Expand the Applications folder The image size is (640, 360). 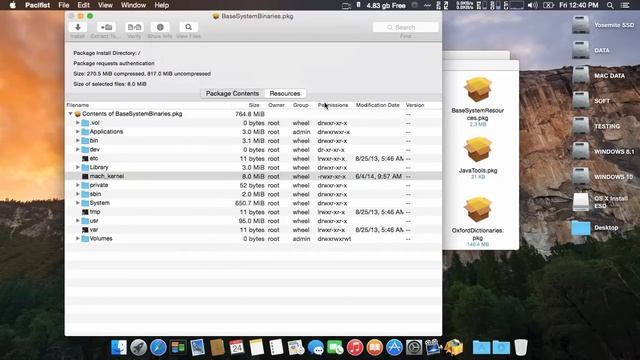pos(78,132)
